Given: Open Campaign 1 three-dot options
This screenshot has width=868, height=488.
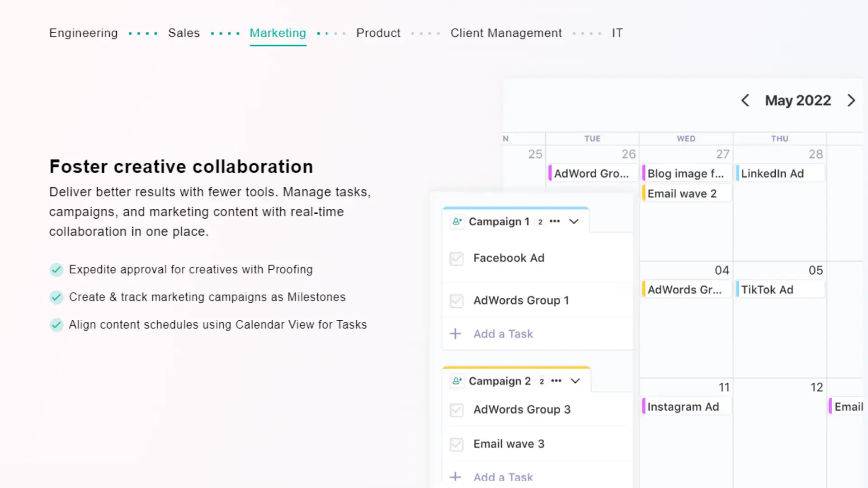Looking at the screenshot, I should [x=555, y=221].
